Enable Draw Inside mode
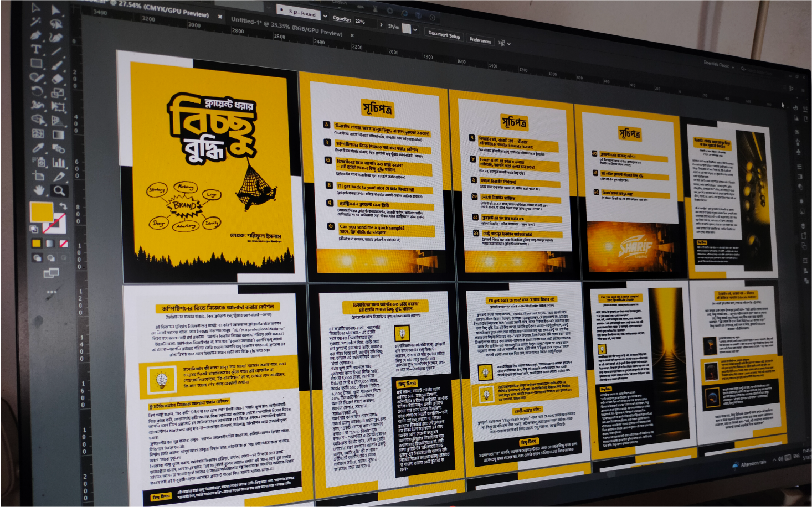Viewport: 812px width, 507px height. click(x=64, y=258)
